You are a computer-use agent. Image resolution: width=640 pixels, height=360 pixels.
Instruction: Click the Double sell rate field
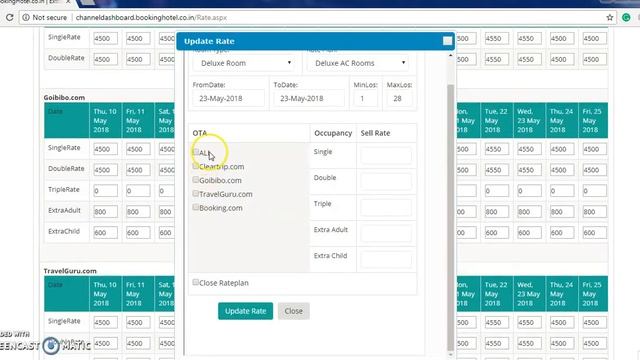386,182
